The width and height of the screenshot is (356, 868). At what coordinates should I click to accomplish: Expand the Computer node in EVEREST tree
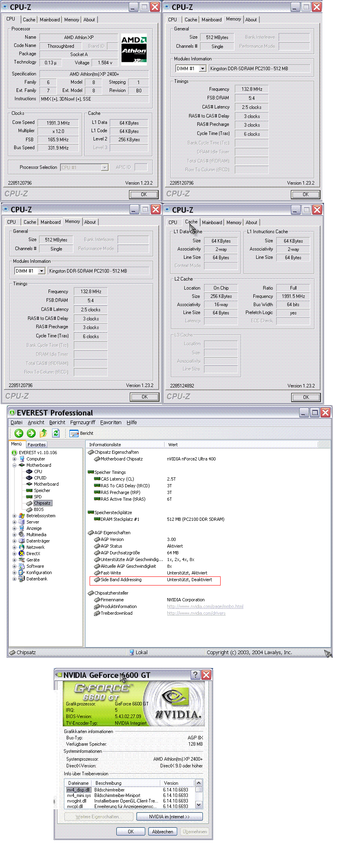(x=15, y=459)
